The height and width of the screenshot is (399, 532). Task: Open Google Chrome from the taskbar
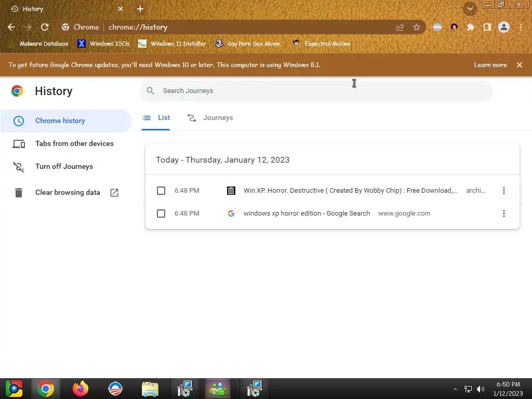pos(46,389)
